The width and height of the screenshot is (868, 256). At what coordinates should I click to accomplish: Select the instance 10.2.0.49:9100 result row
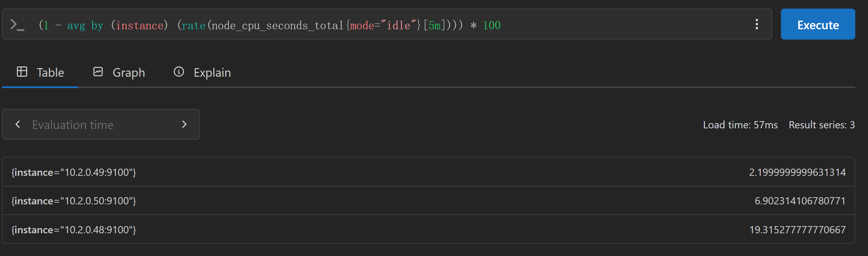pyautogui.click(x=428, y=172)
